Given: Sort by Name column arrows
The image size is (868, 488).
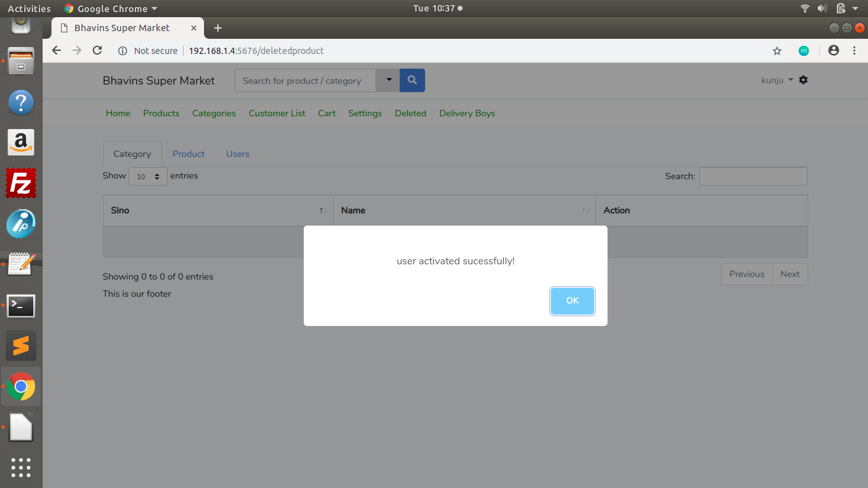Looking at the screenshot, I should (x=586, y=210).
